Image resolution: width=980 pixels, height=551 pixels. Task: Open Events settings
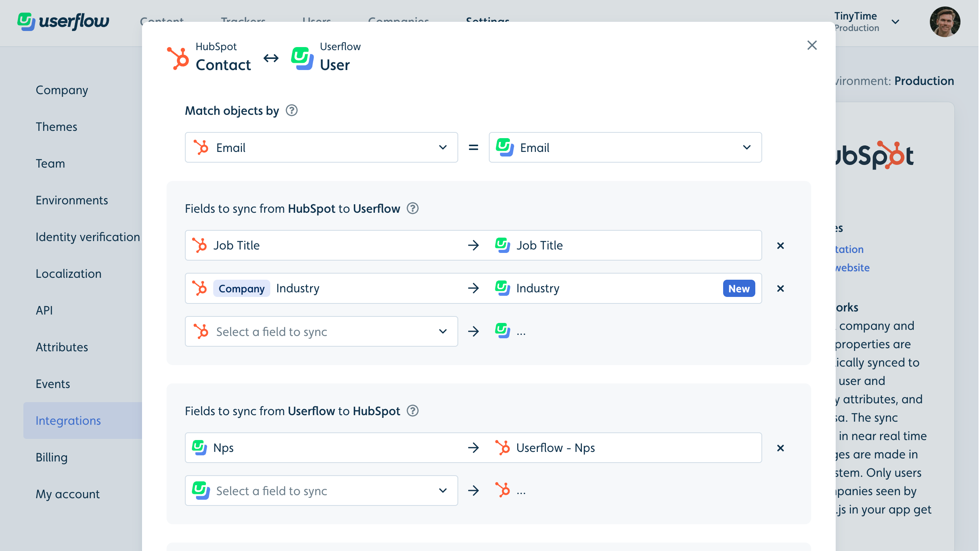(x=53, y=384)
